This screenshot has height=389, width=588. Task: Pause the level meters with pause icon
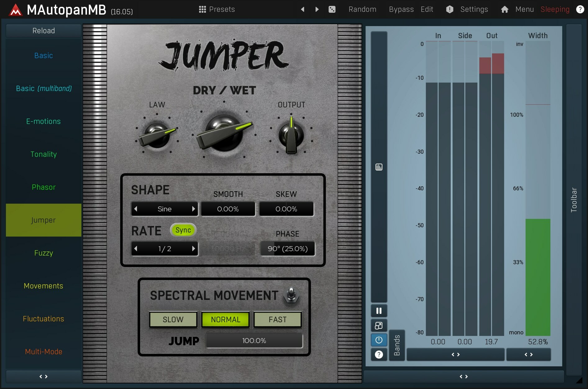(379, 310)
